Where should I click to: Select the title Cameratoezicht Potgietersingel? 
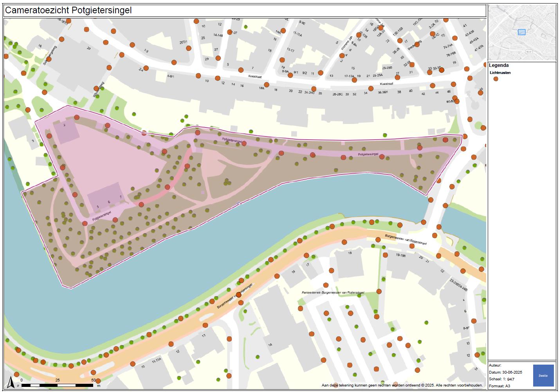pyautogui.click(x=69, y=11)
